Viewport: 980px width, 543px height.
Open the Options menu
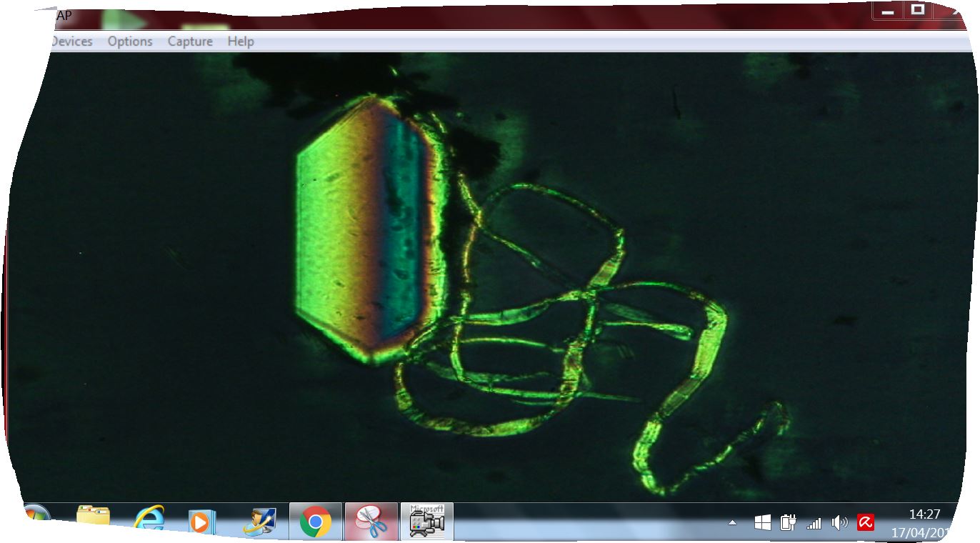click(130, 41)
